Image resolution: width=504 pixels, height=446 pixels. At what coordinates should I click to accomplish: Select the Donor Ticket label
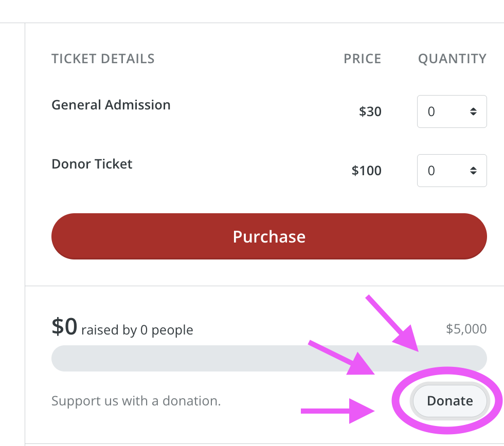click(92, 164)
